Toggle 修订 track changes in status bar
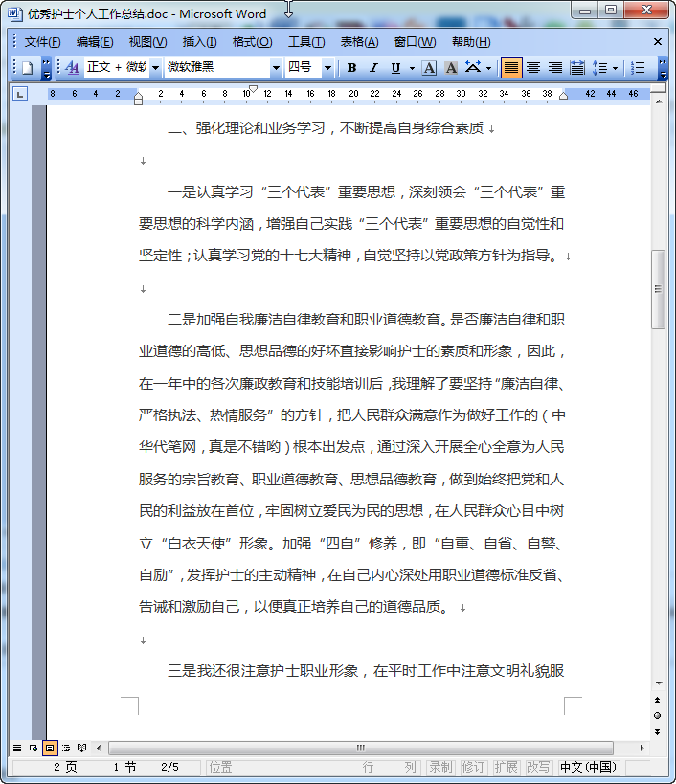The width and height of the screenshot is (676, 784). (473, 767)
